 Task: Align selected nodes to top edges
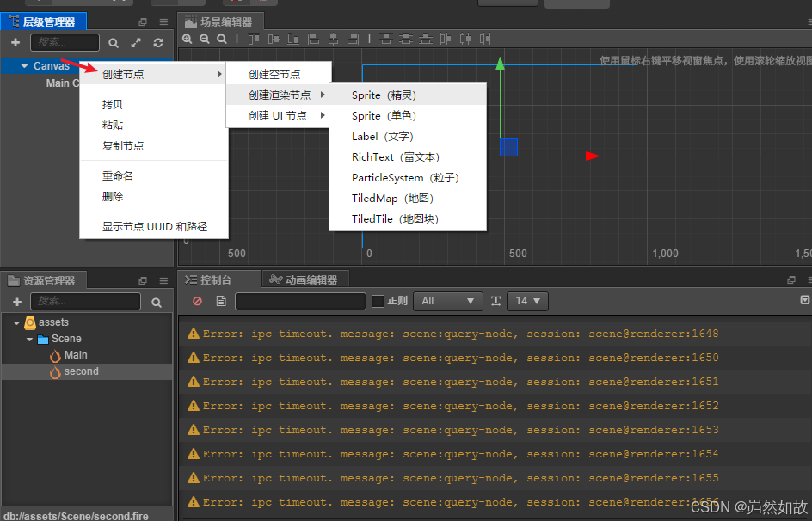(253, 39)
